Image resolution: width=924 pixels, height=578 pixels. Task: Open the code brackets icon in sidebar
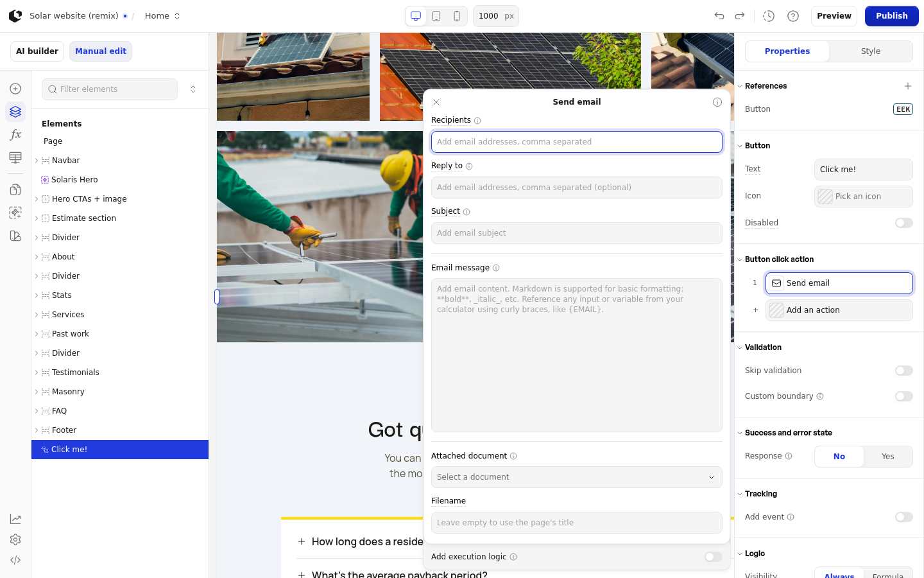click(15, 560)
